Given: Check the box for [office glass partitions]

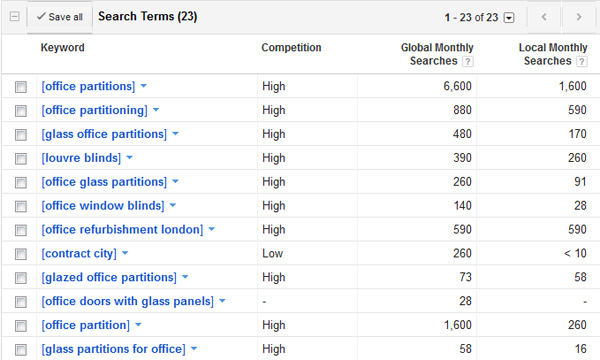Looking at the screenshot, I should [21, 182].
